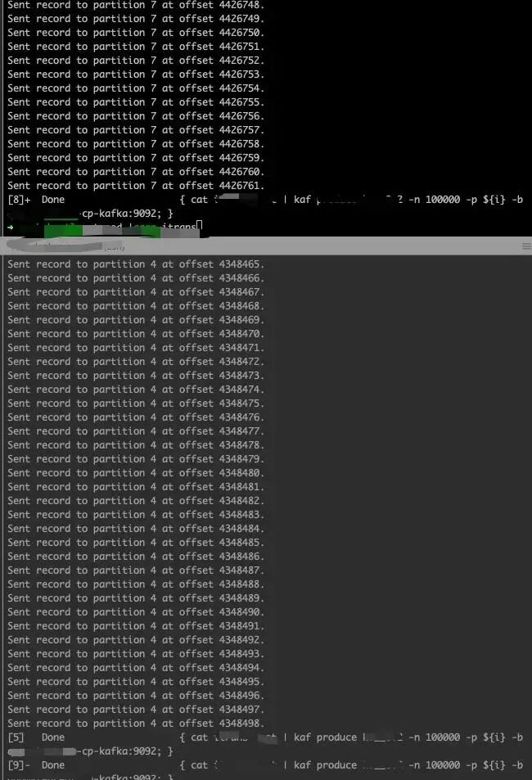Open the pane menu icon on title bar

526,246
